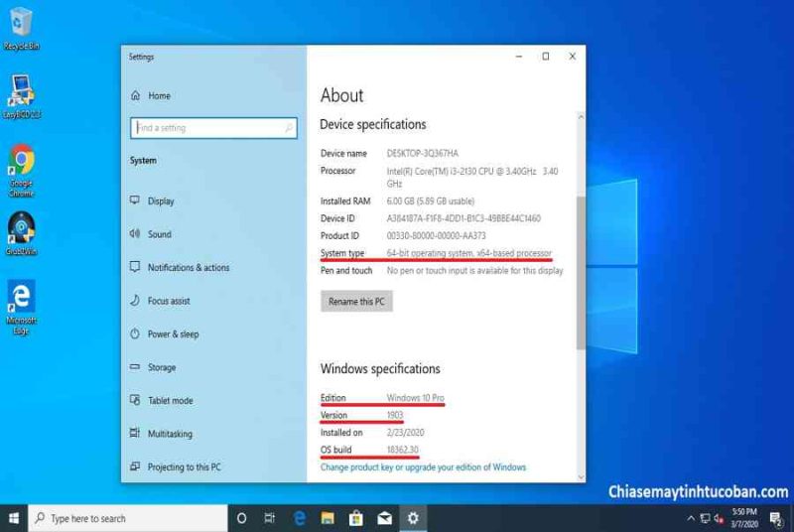Open Power & sleep settings
The width and height of the screenshot is (794, 532).
tap(165, 334)
